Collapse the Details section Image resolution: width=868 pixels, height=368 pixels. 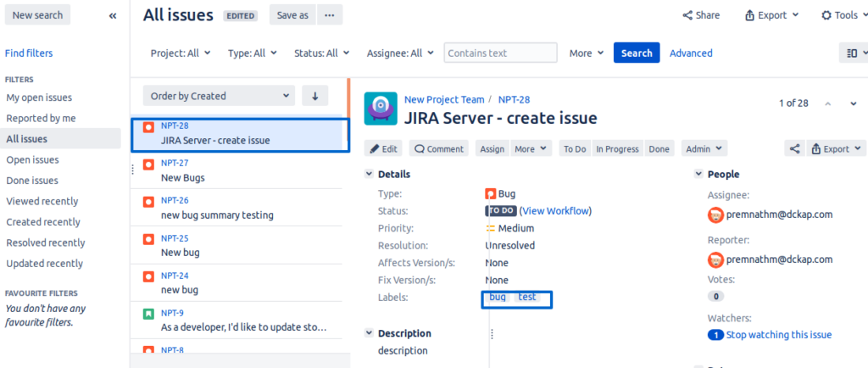pos(369,175)
